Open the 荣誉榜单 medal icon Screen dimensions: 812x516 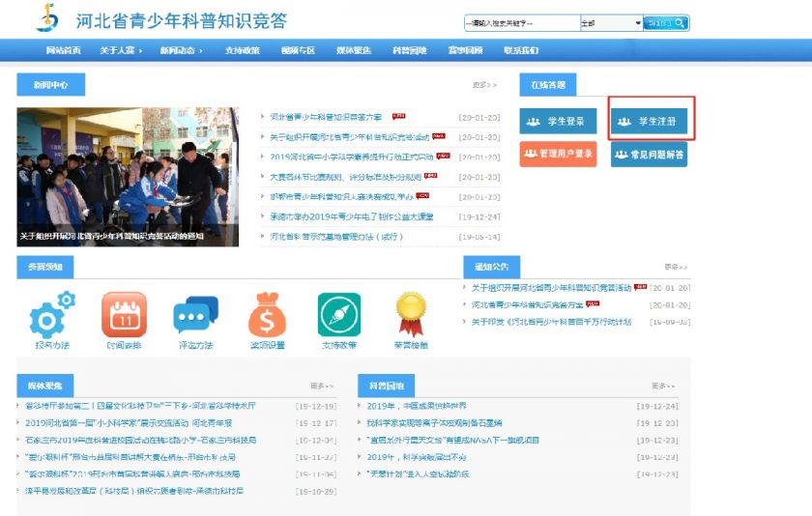[411, 315]
